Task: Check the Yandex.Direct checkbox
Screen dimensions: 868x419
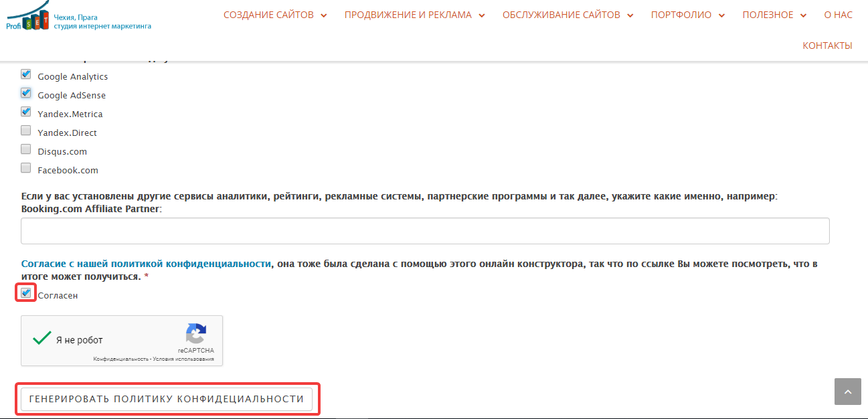Action: tap(26, 131)
